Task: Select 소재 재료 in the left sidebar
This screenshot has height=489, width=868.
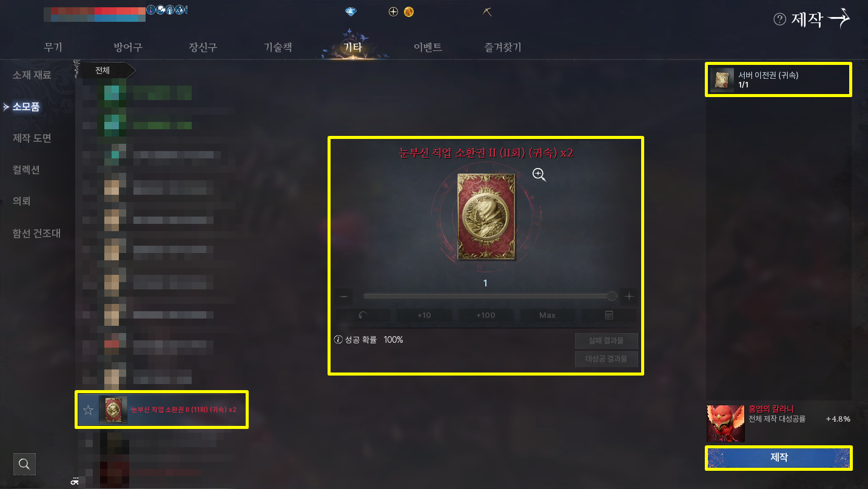Action: [32, 75]
